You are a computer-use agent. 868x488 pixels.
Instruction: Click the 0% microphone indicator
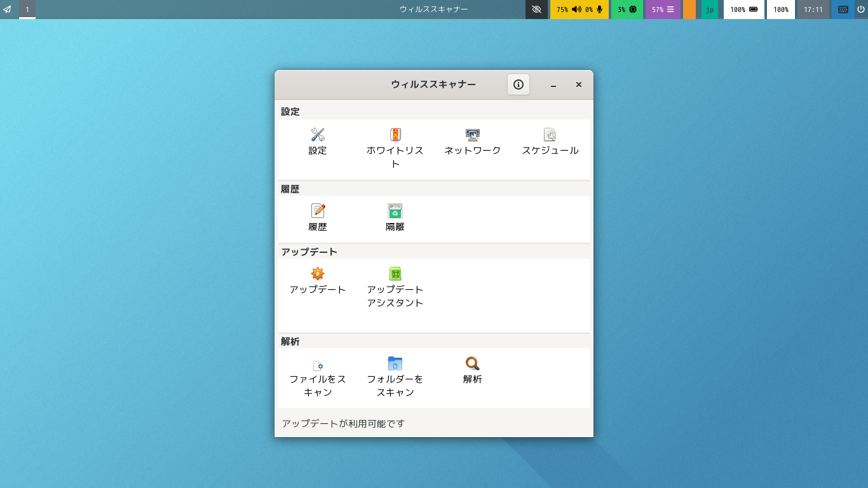(594, 10)
